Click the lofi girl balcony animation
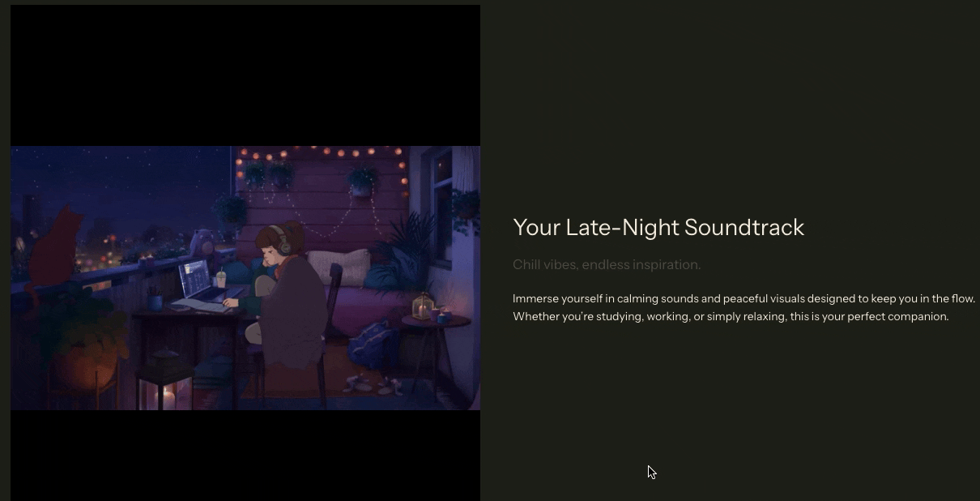 tap(245, 278)
